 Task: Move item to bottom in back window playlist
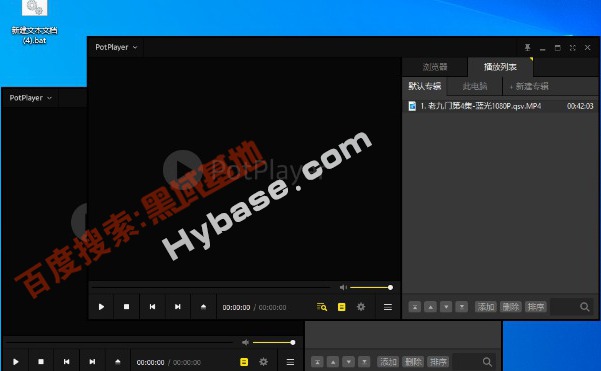[364, 361]
